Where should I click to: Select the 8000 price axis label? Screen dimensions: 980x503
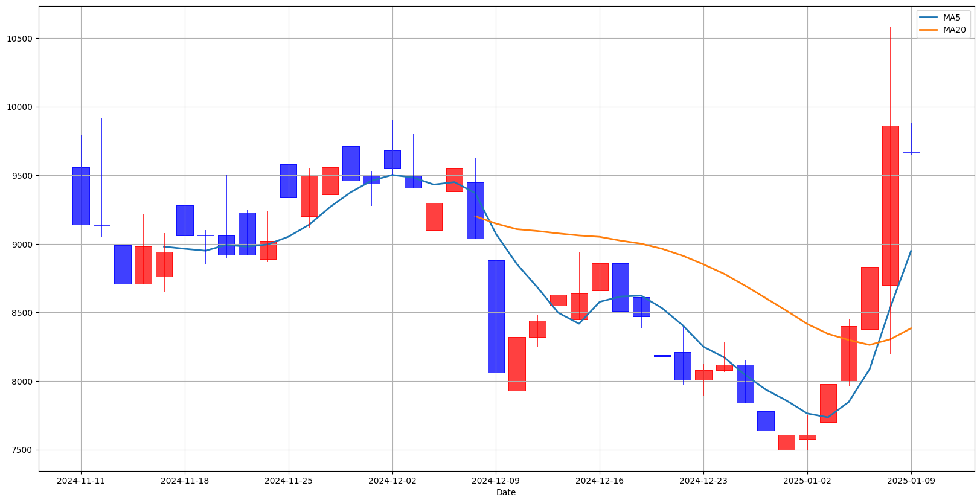[x=24, y=382]
